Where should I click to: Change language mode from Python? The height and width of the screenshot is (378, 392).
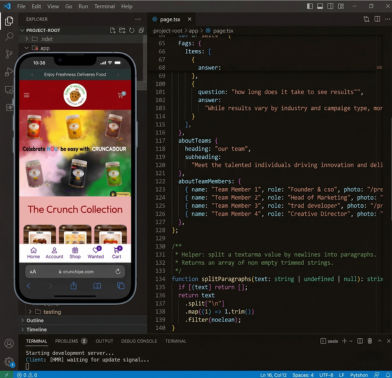click(x=359, y=375)
